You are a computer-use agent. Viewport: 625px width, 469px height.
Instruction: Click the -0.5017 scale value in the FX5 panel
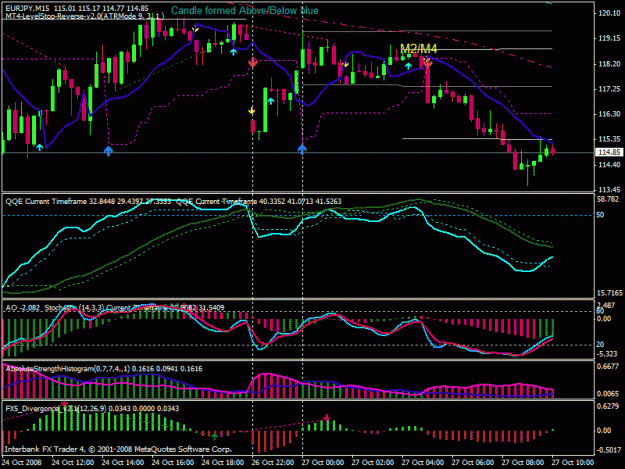tap(608, 450)
